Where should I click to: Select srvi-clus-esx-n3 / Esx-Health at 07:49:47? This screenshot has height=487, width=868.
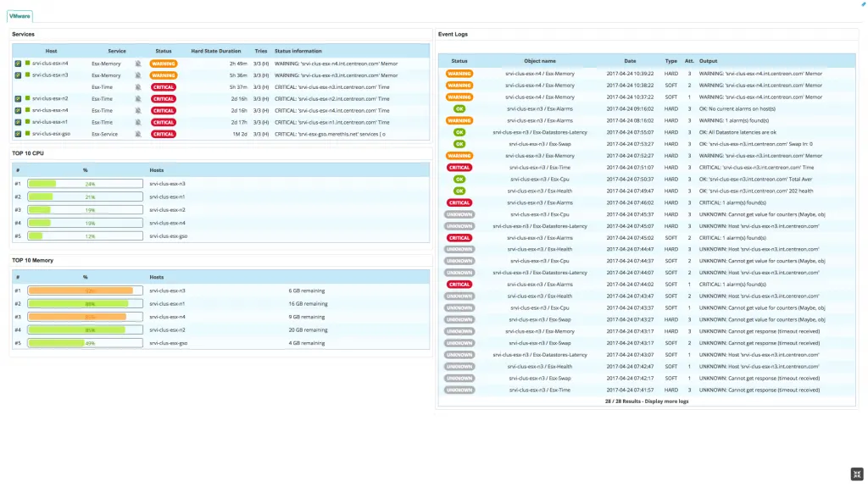click(x=540, y=191)
